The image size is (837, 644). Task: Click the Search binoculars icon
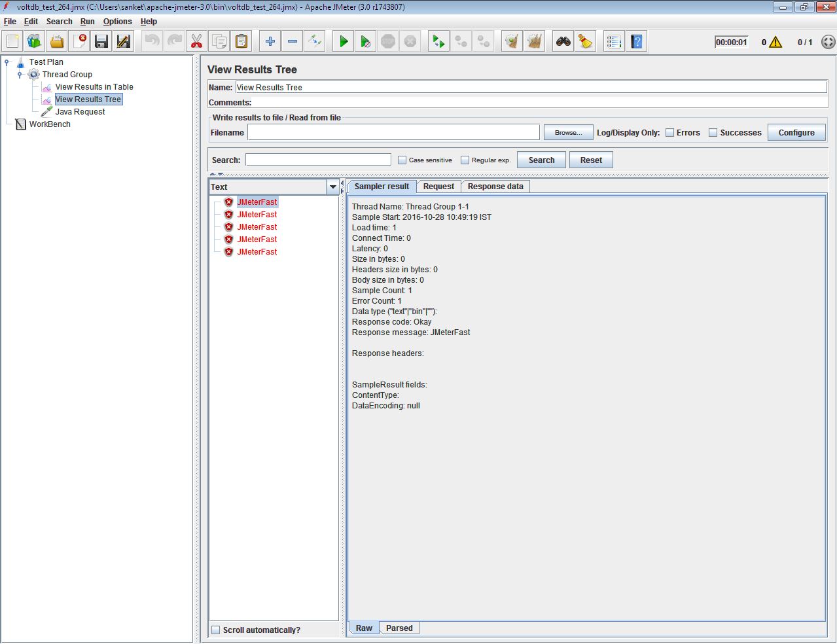tap(563, 41)
